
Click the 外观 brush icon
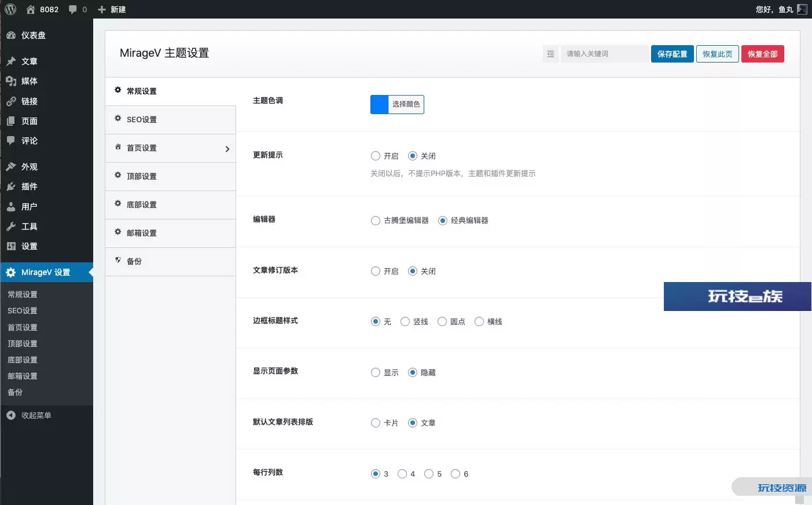(x=11, y=167)
